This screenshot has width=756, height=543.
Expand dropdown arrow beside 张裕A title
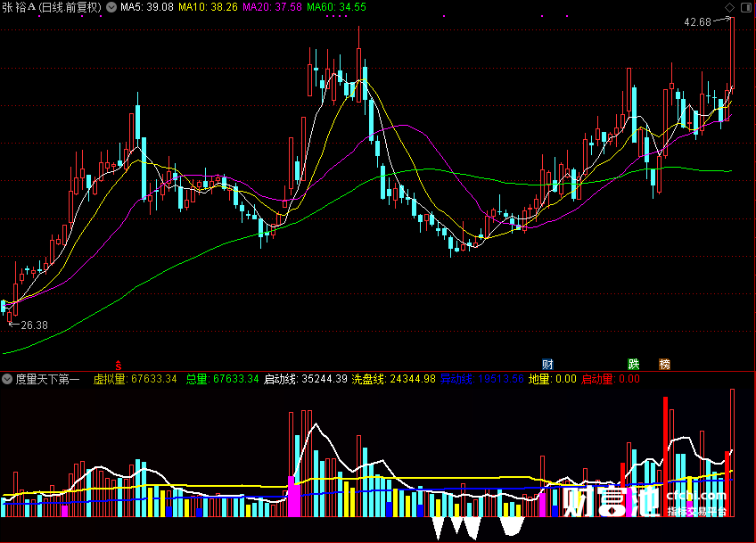pos(111,7)
